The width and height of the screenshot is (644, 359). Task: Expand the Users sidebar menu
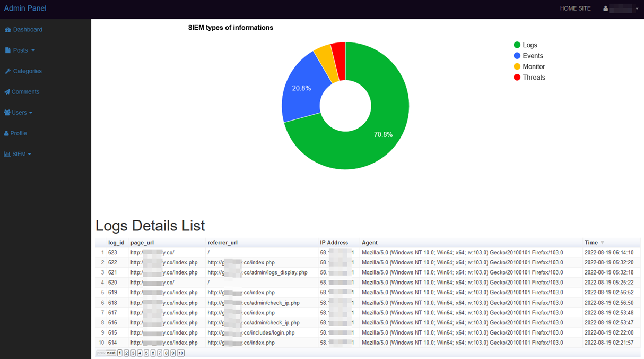pos(19,113)
